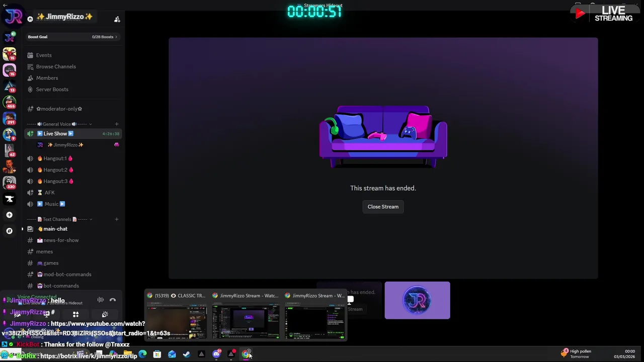The height and width of the screenshot is (362, 644).
Task: Open Discord from the taskbar
Action: click(216, 354)
